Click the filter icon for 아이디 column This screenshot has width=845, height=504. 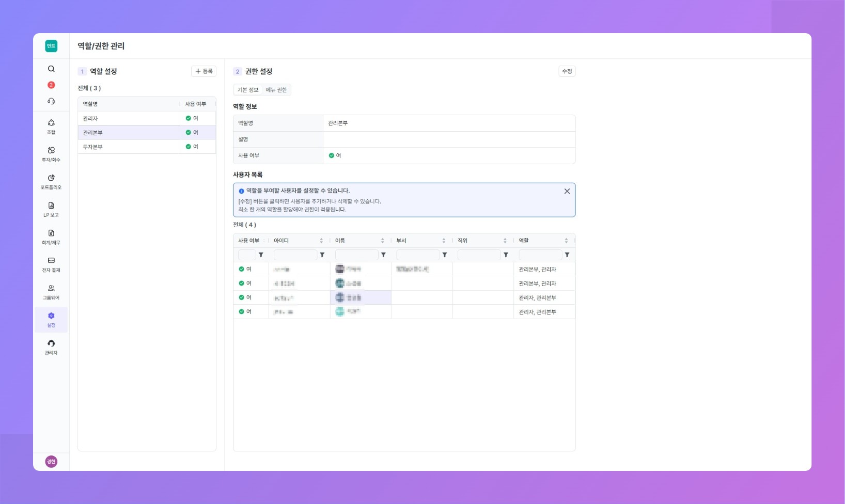tap(322, 255)
